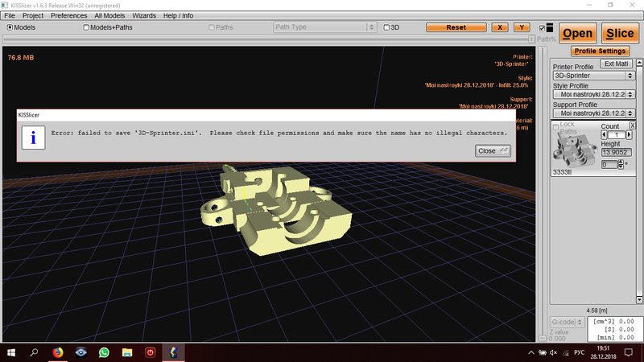This screenshot has height=362, width=644.
Task: Click the Windows Start button
Action: 11,352
